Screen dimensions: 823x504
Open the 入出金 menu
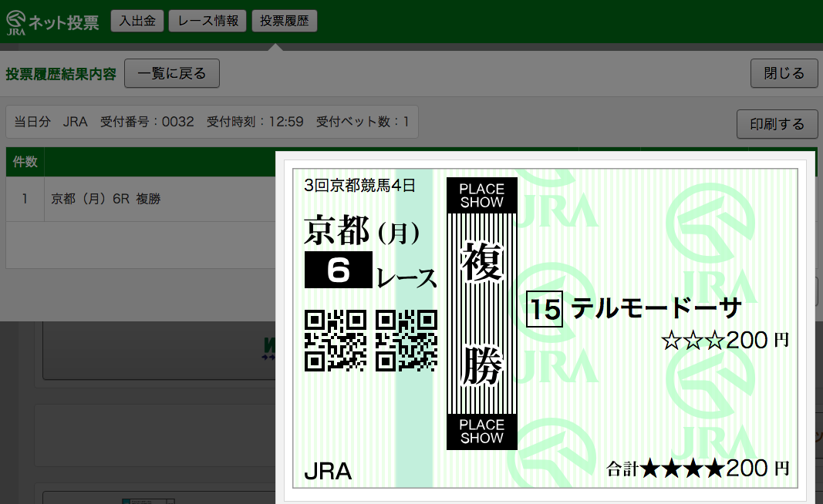137,21
